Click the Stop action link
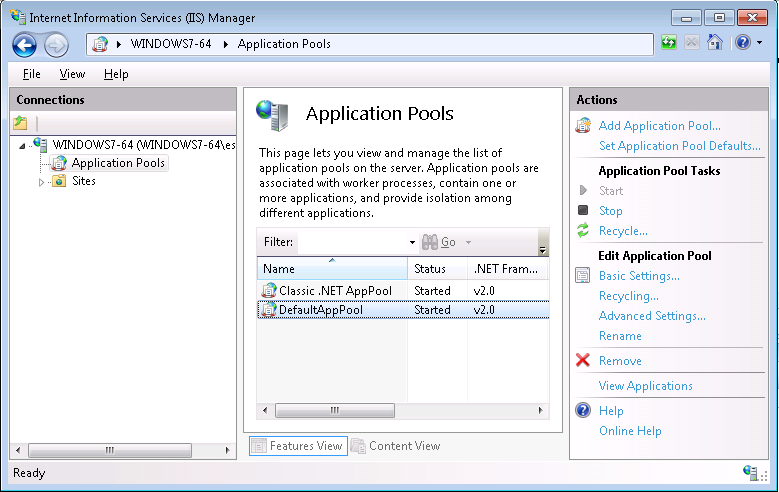 [x=611, y=211]
